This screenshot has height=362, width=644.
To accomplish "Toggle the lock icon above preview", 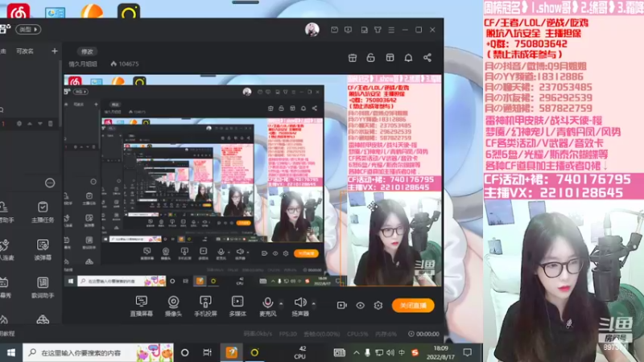I will 370,58.
